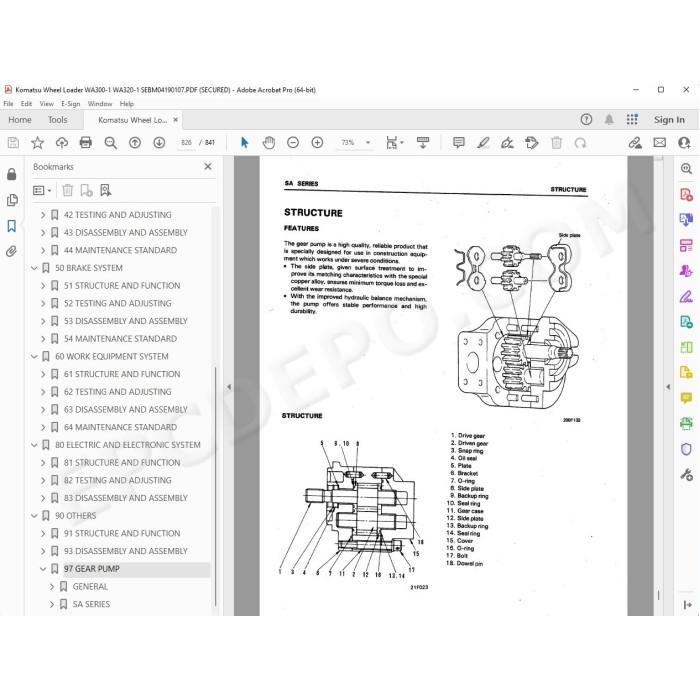Add bookmark star icon in toolbar

pos(38,143)
